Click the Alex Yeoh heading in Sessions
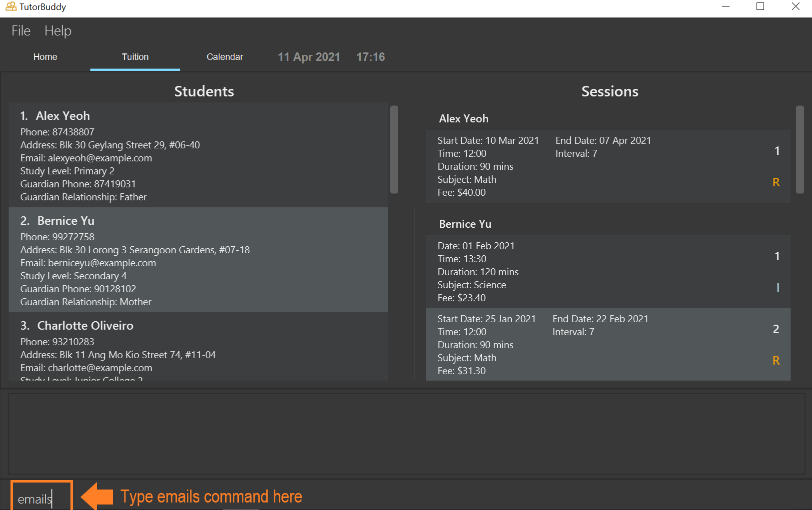The image size is (812, 510). pos(464,119)
